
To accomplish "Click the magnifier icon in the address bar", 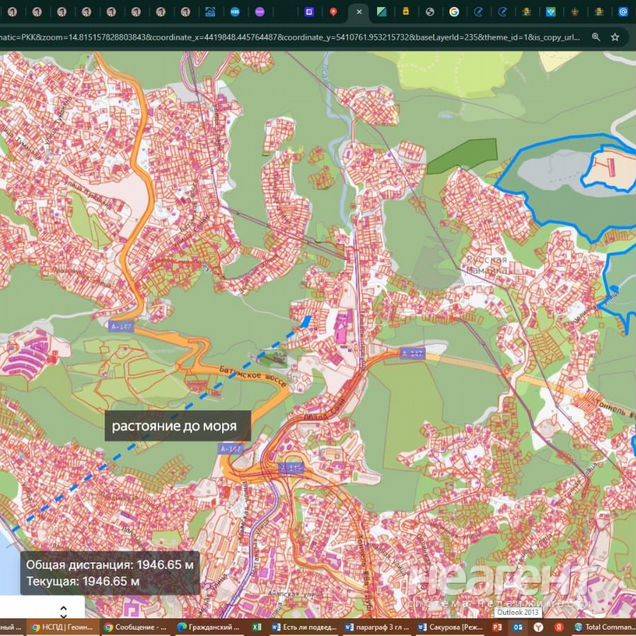I will coord(596,37).
